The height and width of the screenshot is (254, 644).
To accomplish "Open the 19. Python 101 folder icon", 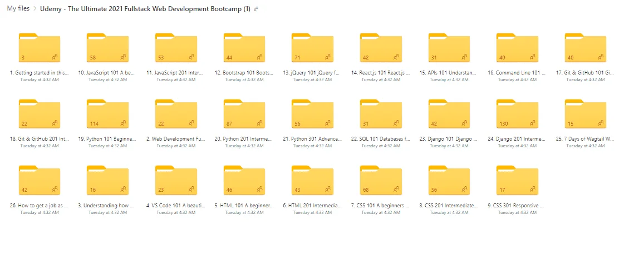I will pyautogui.click(x=107, y=114).
